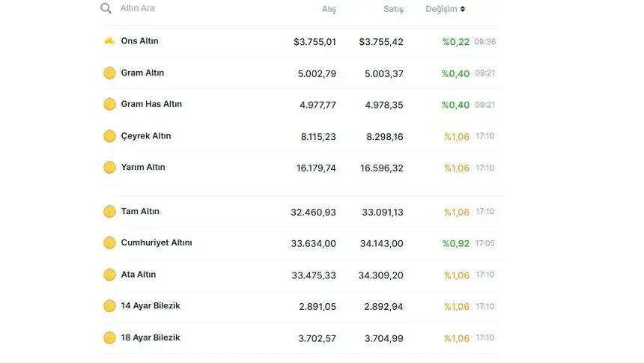The image size is (644, 363).
Task: Click the Çeyrek Altın coin icon
Action: tap(109, 136)
